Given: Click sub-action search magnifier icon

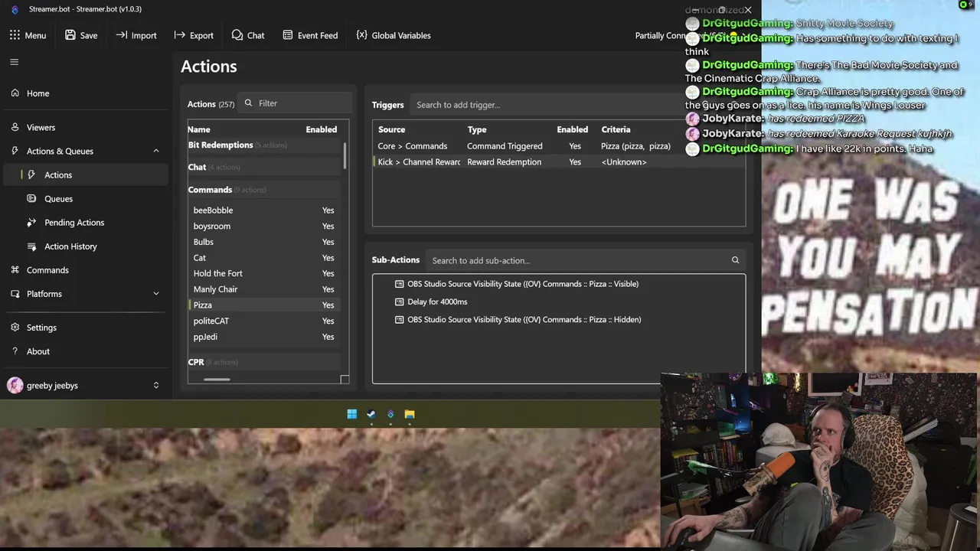Looking at the screenshot, I should click(x=735, y=260).
